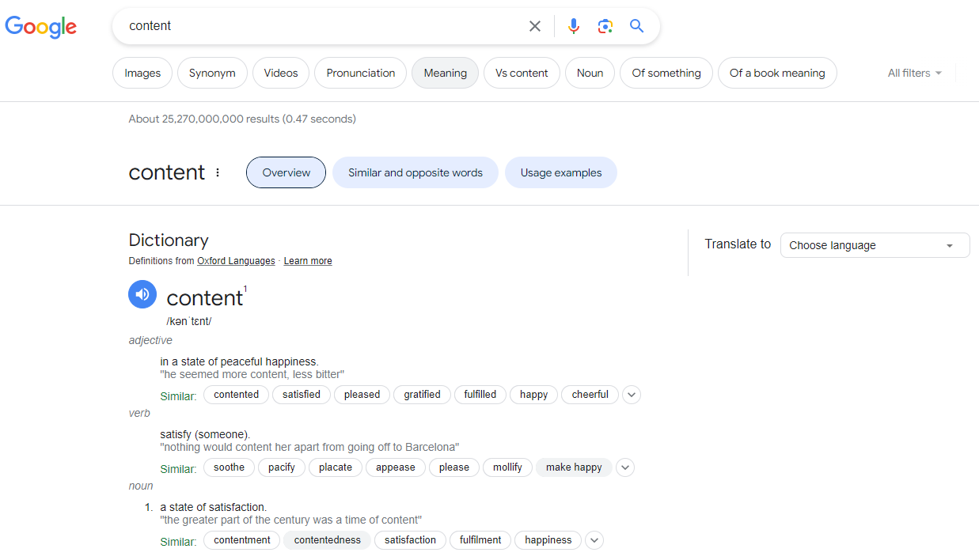979x560 pixels.
Task: Expand more noun similar words
Action: click(x=594, y=540)
